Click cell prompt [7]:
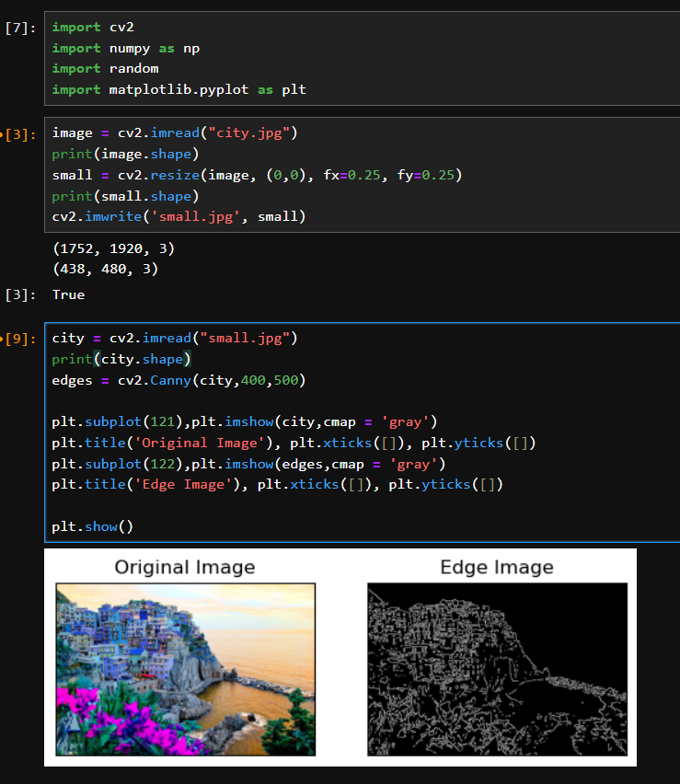 point(20,28)
